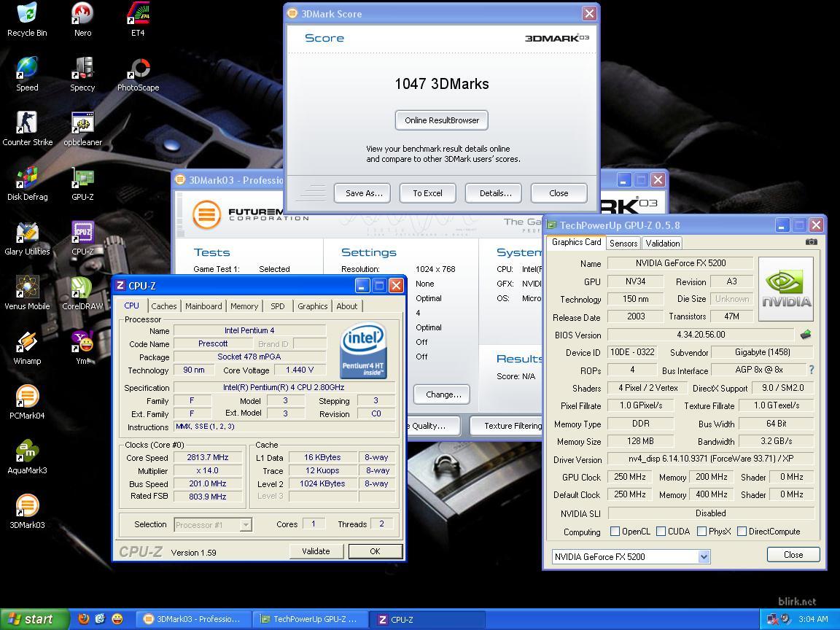Open Internet Explorer from quick launch
840x630 pixels.
coord(100,619)
